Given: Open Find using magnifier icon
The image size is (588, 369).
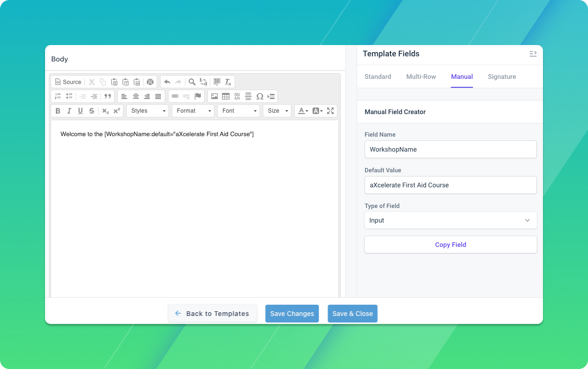Looking at the screenshot, I should pyautogui.click(x=192, y=82).
